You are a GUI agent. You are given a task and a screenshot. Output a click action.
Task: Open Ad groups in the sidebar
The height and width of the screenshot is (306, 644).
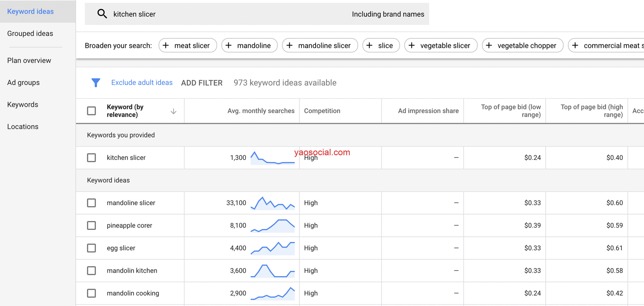click(x=23, y=83)
